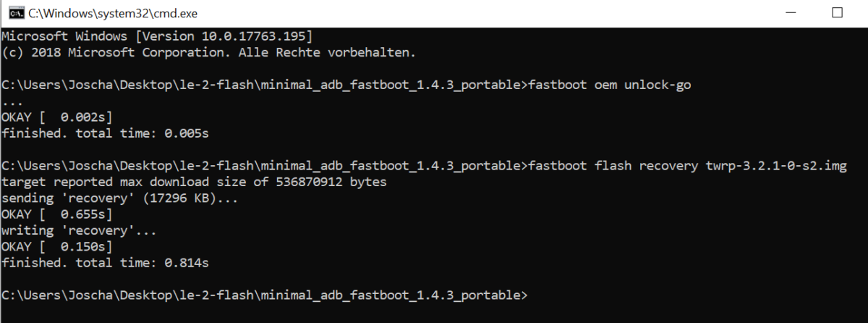Click 'finished. total time: 0.814s' line
Image resolution: width=868 pixels, height=323 pixels.
click(105, 262)
